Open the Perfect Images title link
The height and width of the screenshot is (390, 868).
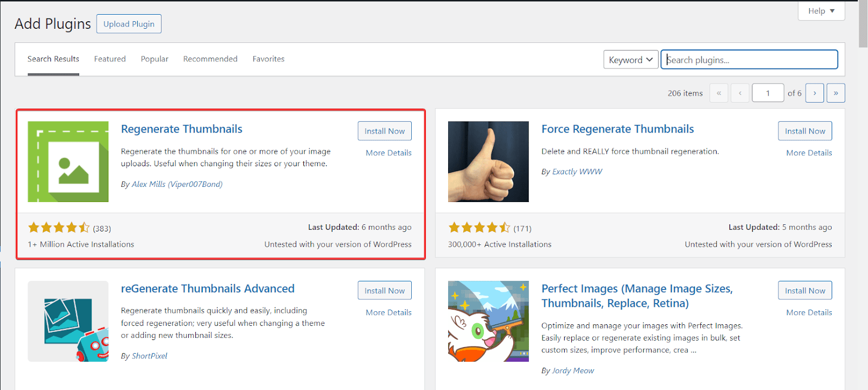pos(637,296)
